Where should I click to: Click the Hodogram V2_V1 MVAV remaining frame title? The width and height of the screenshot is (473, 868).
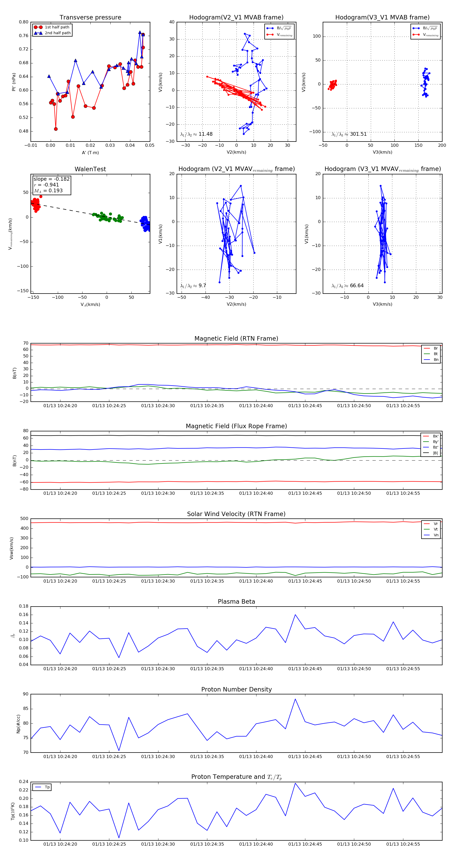[236, 169]
